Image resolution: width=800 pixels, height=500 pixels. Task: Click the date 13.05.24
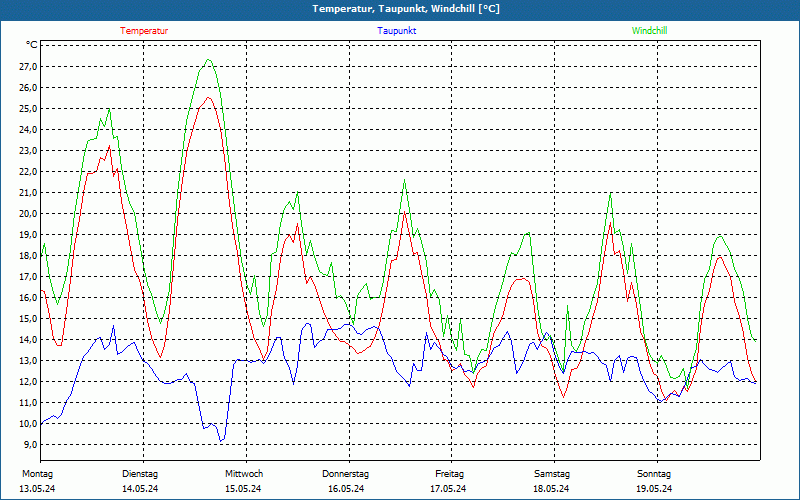37,489
